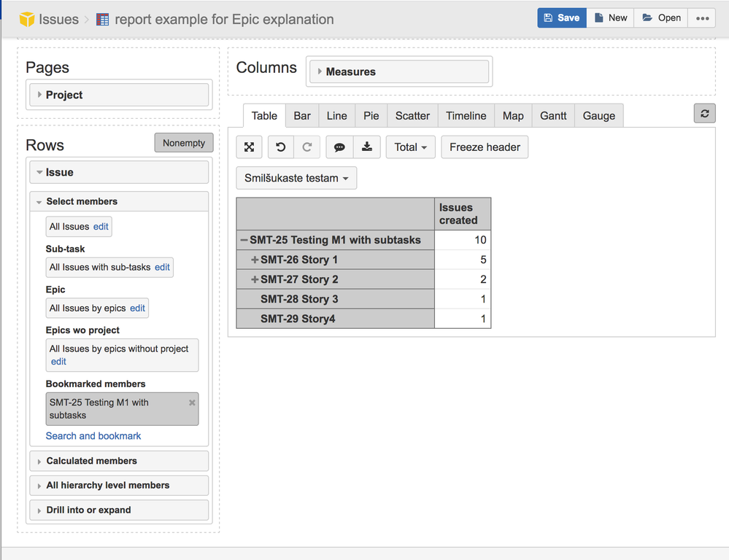
Task: Open the Total dropdown
Action: pos(410,147)
